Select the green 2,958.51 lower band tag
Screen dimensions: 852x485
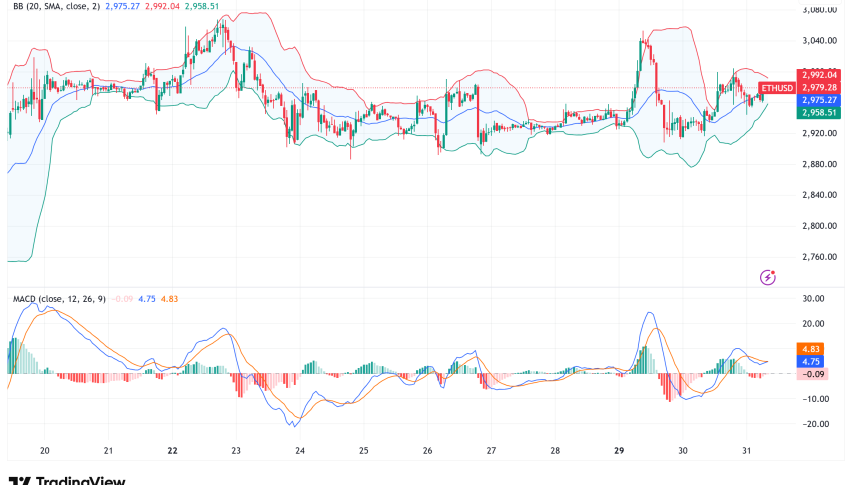click(x=818, y=113)
